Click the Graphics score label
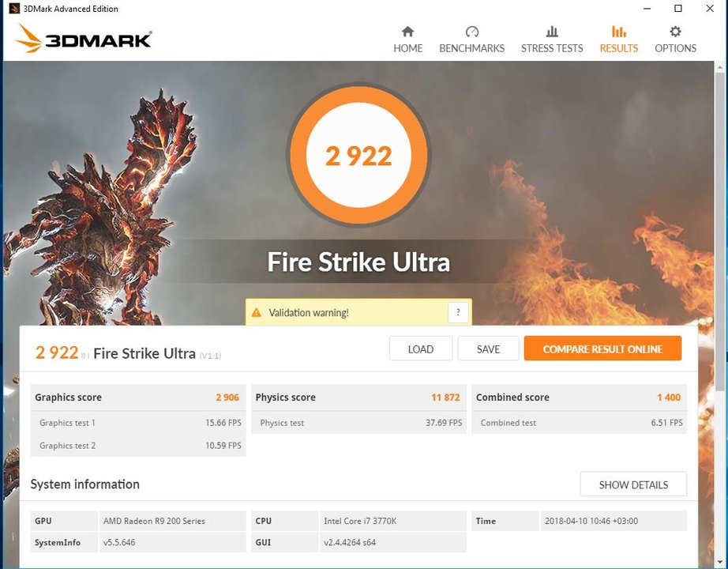 (68, 397)
